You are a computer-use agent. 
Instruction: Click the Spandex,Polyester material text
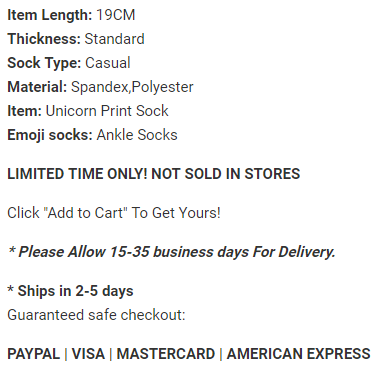click(132, 87)
